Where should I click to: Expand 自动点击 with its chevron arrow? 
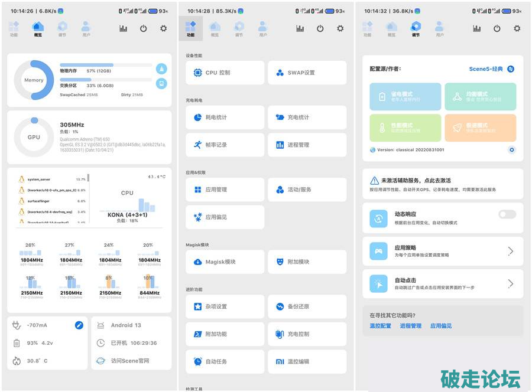tap(511, 284)
